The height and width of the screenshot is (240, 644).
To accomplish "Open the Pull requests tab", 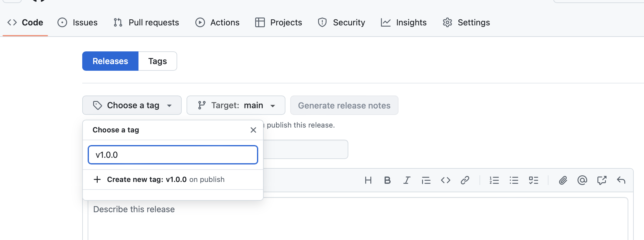I will [x=146, y=22].
